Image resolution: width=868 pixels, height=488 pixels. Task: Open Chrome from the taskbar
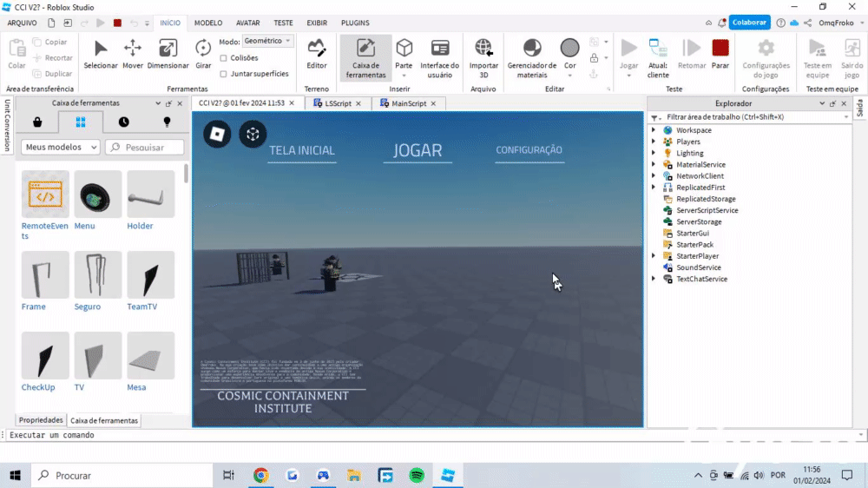260,475
